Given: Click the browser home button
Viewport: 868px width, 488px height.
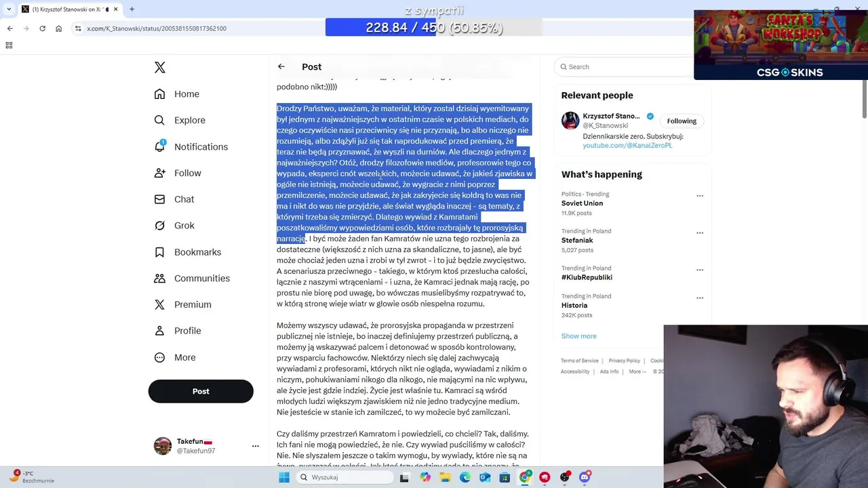Looking at the screenshot, I should (x=58, y=28).
